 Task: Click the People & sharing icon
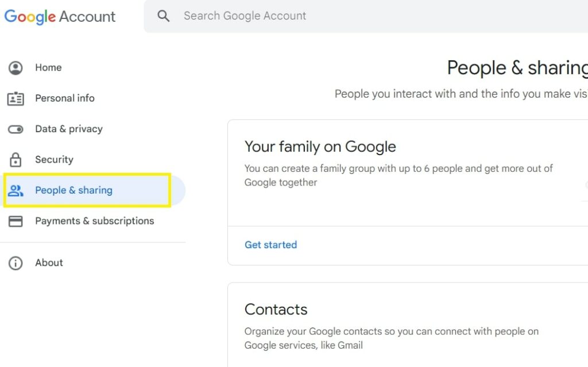(x=16, y=191)
